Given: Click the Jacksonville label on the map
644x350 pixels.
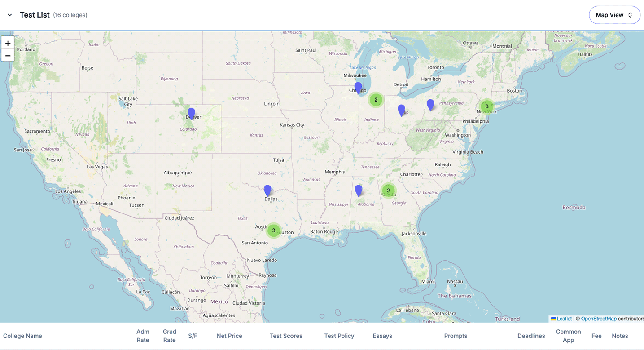Looking at the screenshot, I should (414, 234).
